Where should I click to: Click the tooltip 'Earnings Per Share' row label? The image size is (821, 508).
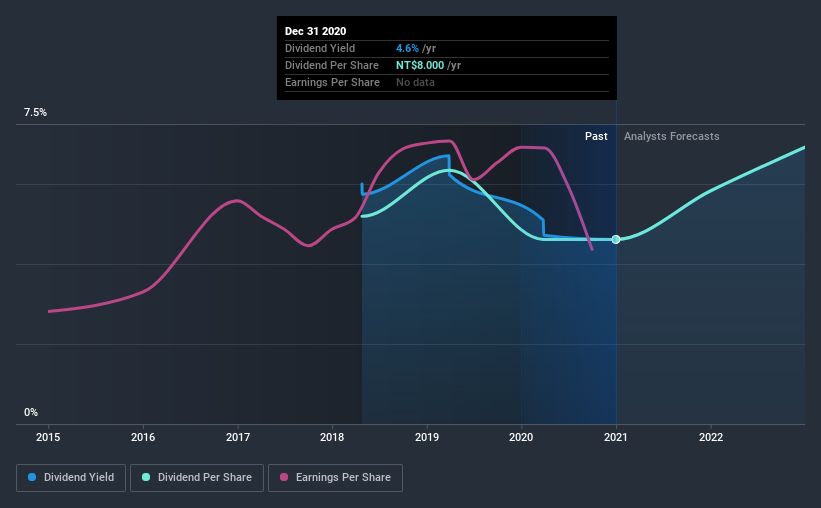[332, 82]
